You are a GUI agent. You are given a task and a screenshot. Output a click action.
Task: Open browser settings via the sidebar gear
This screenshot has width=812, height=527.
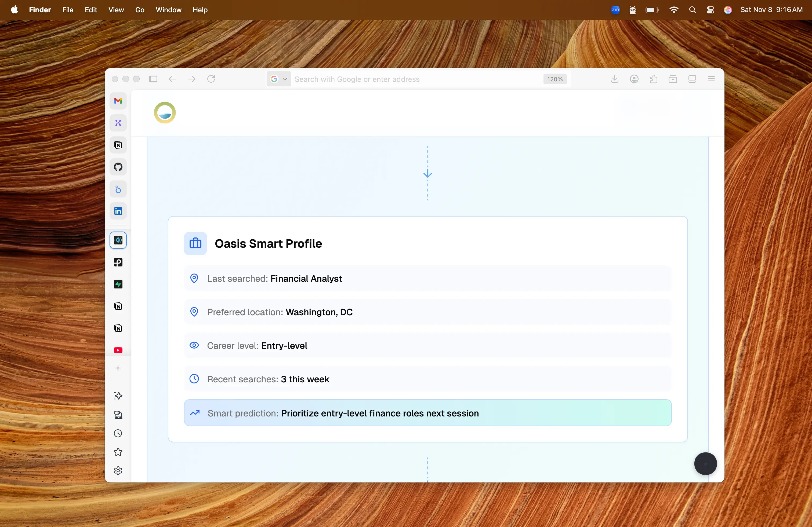coord(118,471)
